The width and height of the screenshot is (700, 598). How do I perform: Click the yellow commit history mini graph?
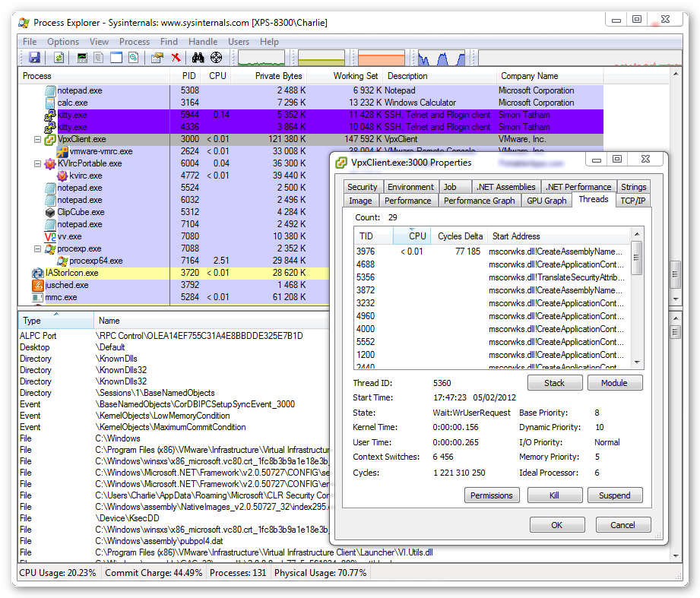click(321, 58)
